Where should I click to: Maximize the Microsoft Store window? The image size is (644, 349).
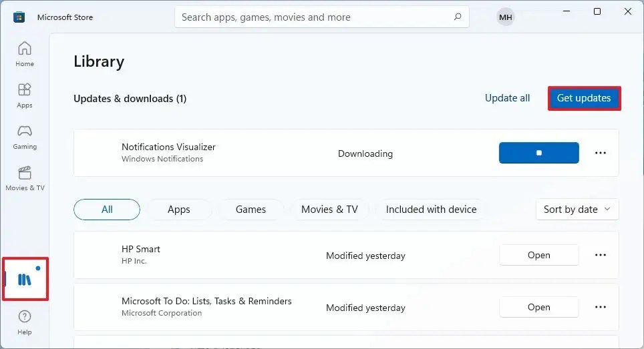click(597, 11)
